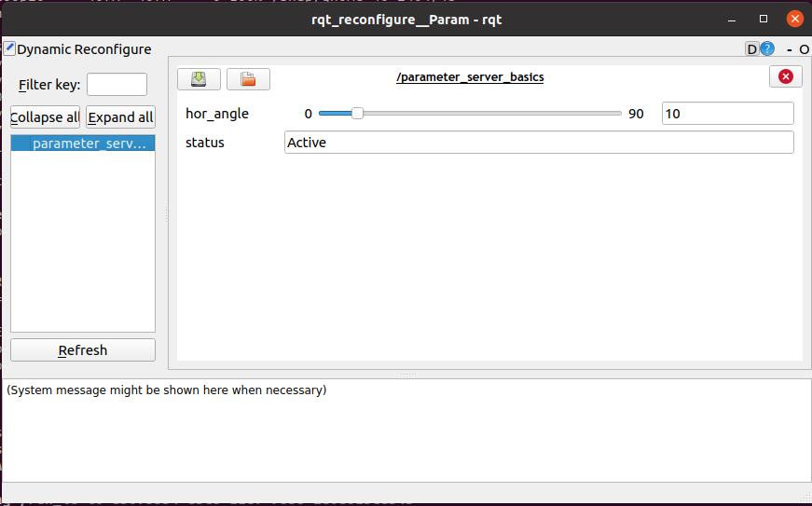This screenshot has width=812, height=506.
Task: Undock plugin with the dash button
Action: click(x=790, y=49)
